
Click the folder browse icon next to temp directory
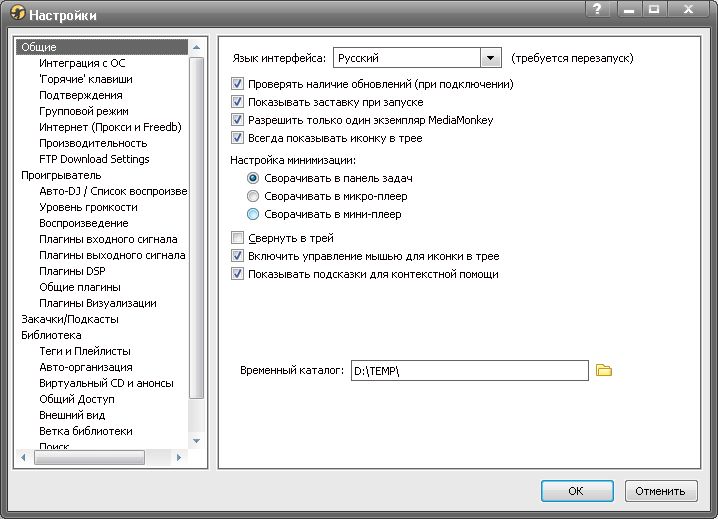(x=603, y=370)
